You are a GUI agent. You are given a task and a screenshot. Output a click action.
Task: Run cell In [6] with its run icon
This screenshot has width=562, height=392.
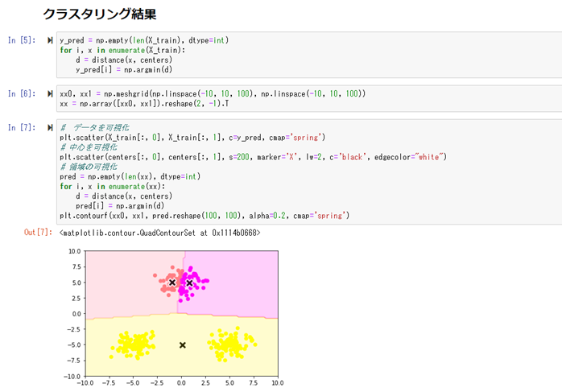click(50, 93)
